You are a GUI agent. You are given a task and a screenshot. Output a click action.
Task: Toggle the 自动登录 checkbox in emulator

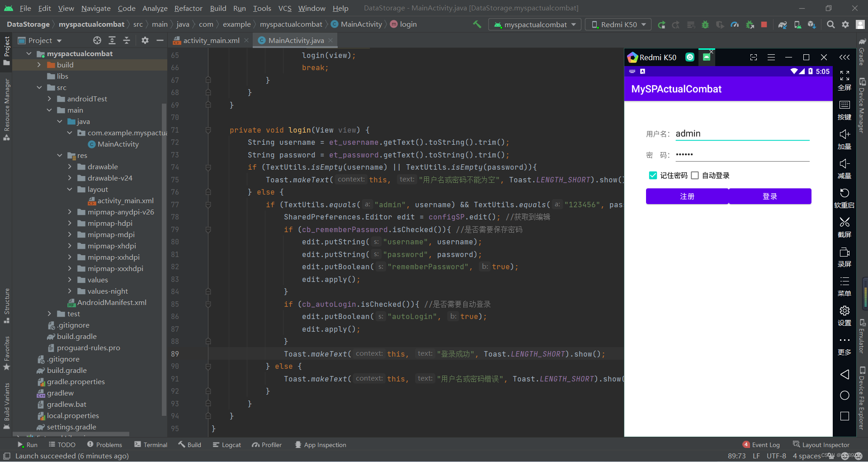pyautogui.click(x=695, y=176)
